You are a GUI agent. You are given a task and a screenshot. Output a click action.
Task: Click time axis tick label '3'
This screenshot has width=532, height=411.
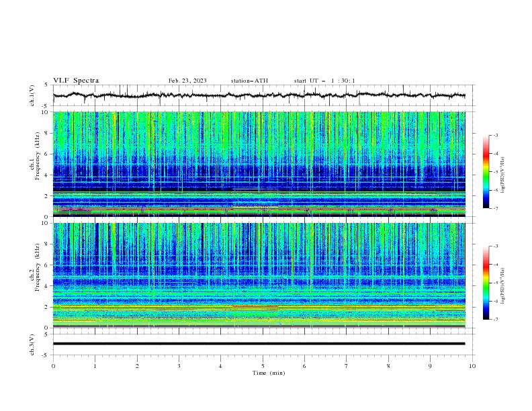179,366
